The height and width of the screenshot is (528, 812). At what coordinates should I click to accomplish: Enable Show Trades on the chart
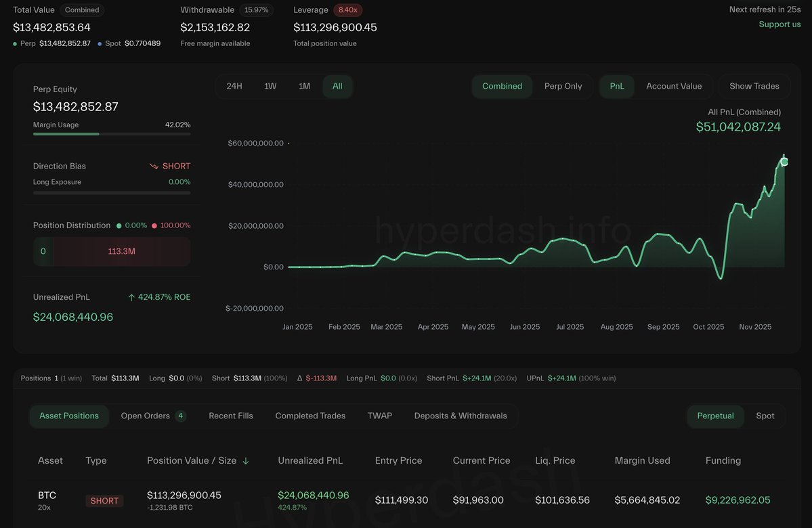point(754,87)
